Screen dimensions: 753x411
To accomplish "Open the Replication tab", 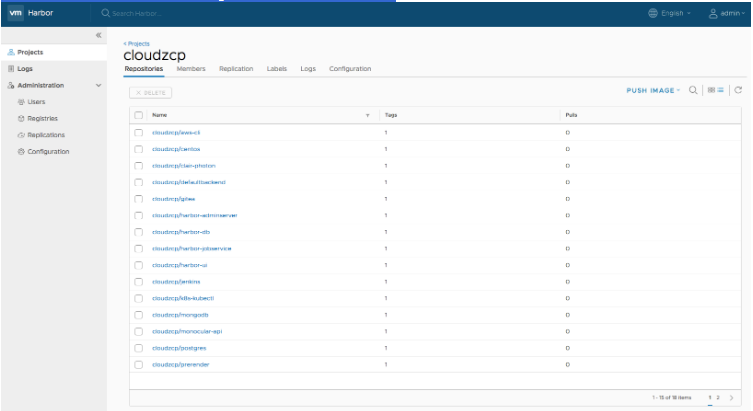I will [236, 69].
